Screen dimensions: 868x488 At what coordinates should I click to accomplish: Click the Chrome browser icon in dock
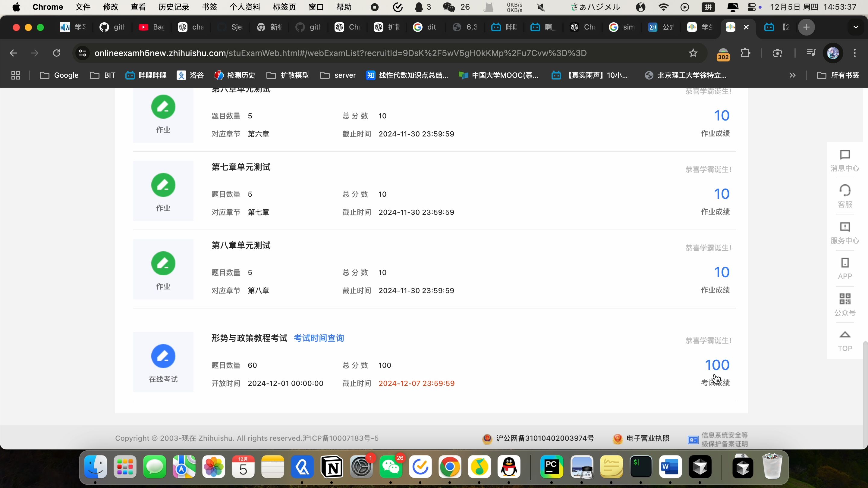coord(450,467)
